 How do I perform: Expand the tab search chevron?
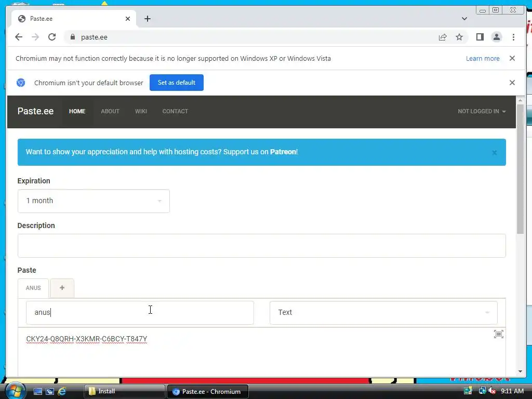coord(464,19)
